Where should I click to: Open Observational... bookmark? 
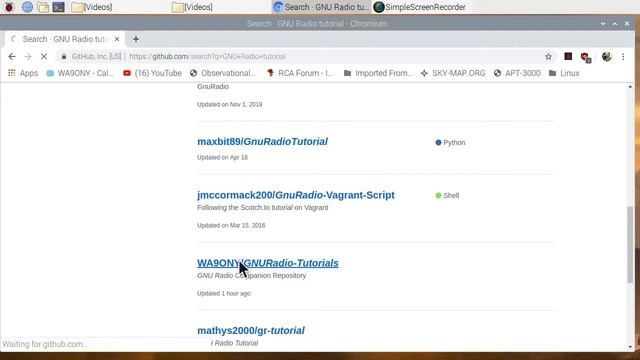222,73
